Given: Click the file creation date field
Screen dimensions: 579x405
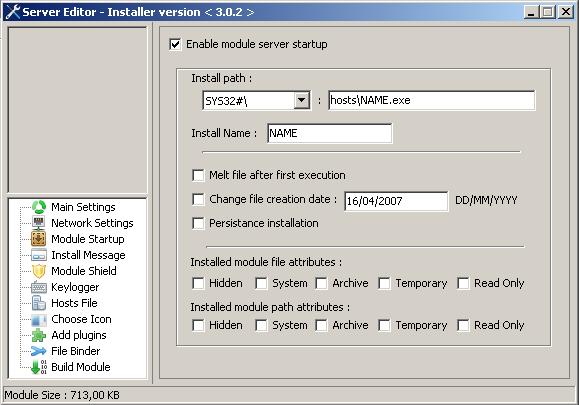Looking at the screenshot, I should 396,201.
